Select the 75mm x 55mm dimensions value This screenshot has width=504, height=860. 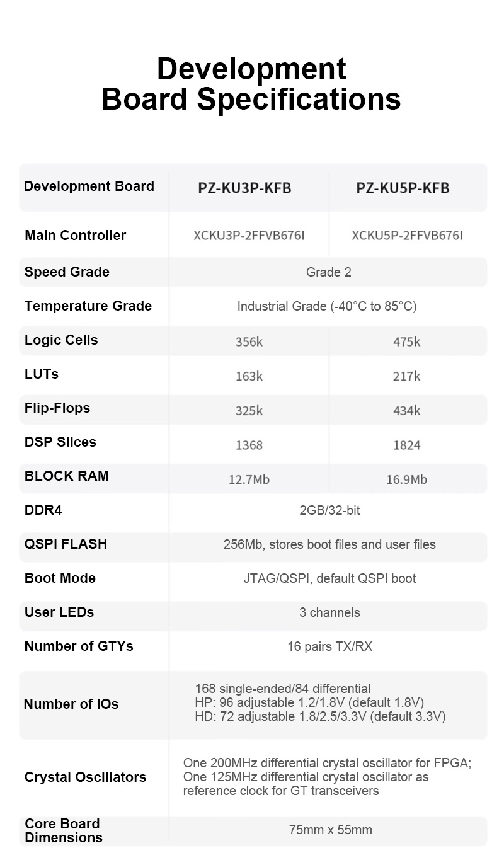click(x=330, y=830)
